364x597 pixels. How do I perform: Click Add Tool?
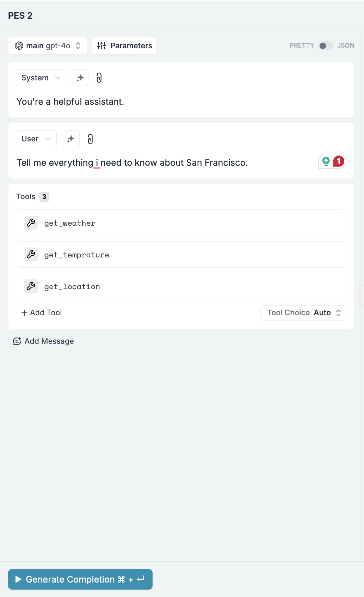point(42,313)
